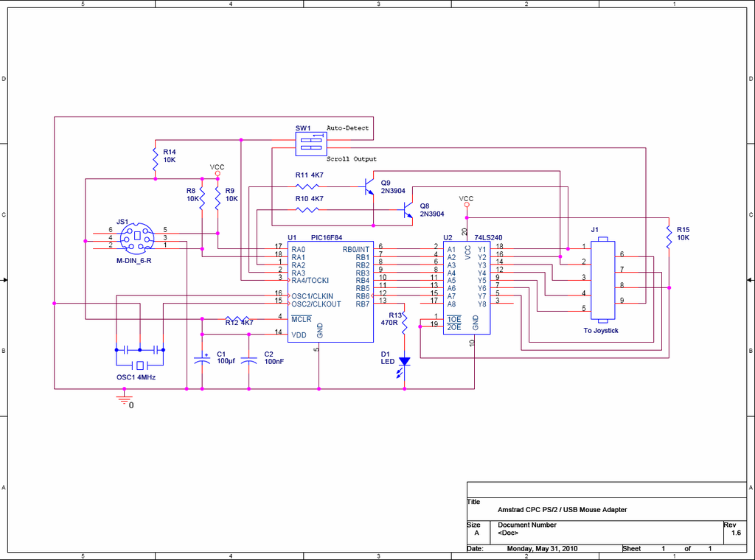Click the 74LS240 part label
The image size is (755, 560).
tap(488, 238)
